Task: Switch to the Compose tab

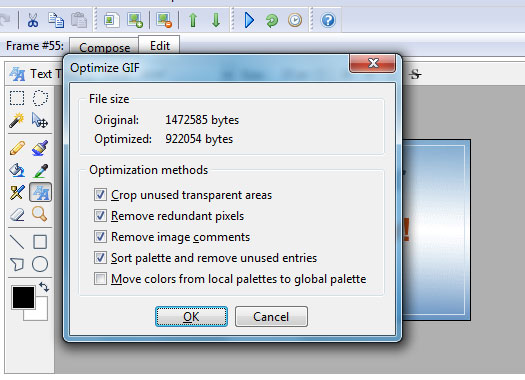Action: 104,47
